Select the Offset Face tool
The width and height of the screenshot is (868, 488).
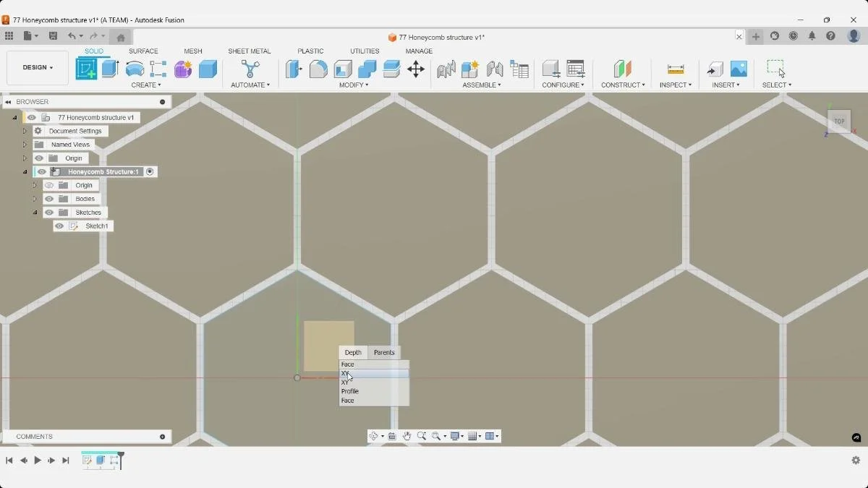coord(391,69)
